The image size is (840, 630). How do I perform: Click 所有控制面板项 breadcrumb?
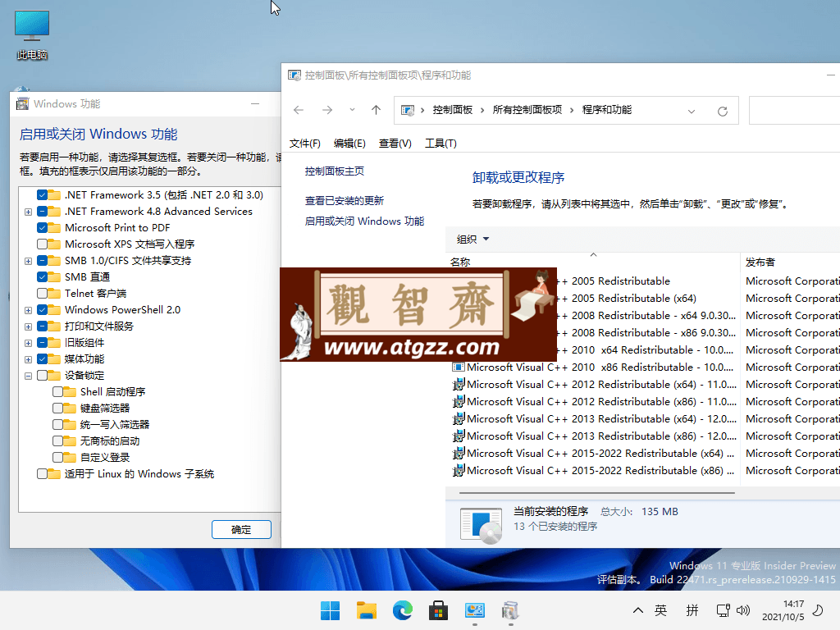(527, 110)
